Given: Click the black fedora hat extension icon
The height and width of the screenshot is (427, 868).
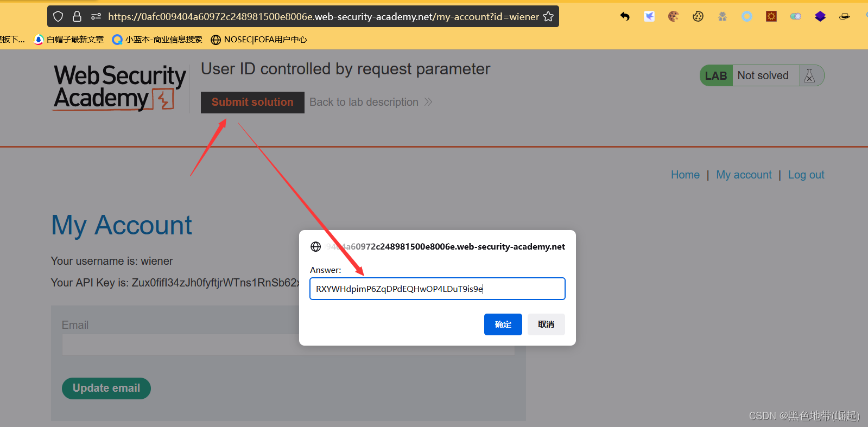Looking at the screenshot, I should tap(844, 16).
